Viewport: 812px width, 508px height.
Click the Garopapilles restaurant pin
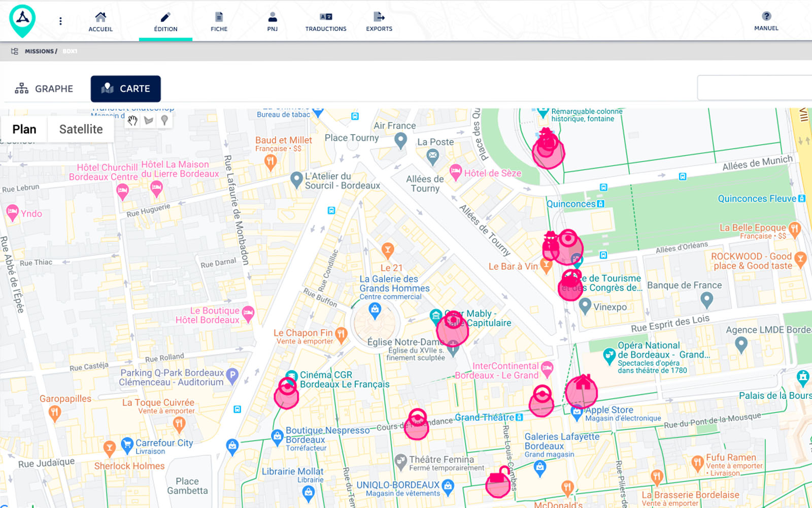(55, 414)
